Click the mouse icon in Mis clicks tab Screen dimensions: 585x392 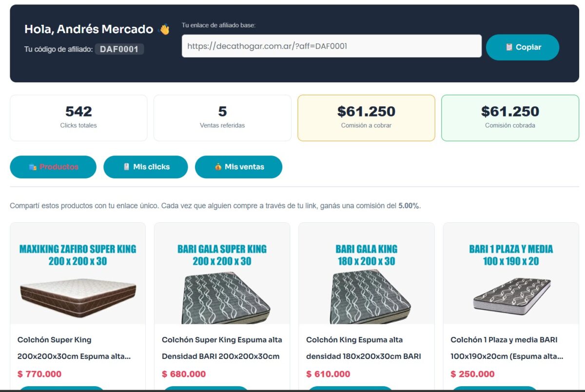[126, 167]
